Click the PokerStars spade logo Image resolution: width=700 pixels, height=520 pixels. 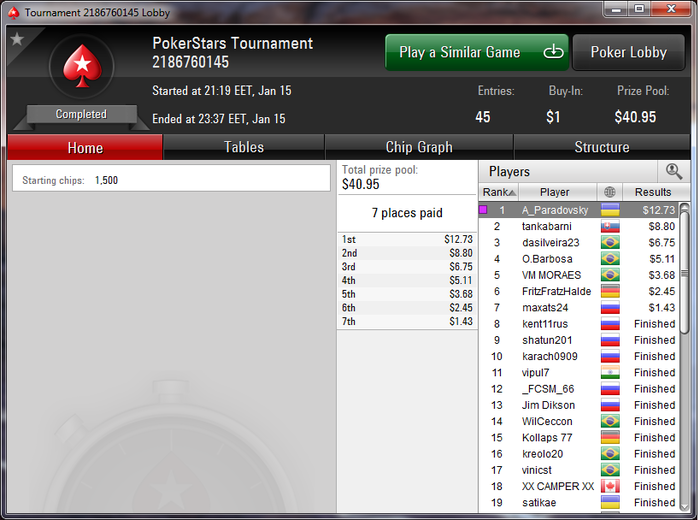tap(82, 66)
